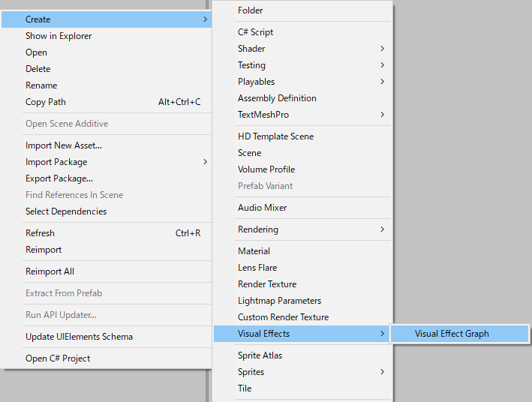Click Reimport All
Viewport: 532px width, 402px height.
[107, 271]
